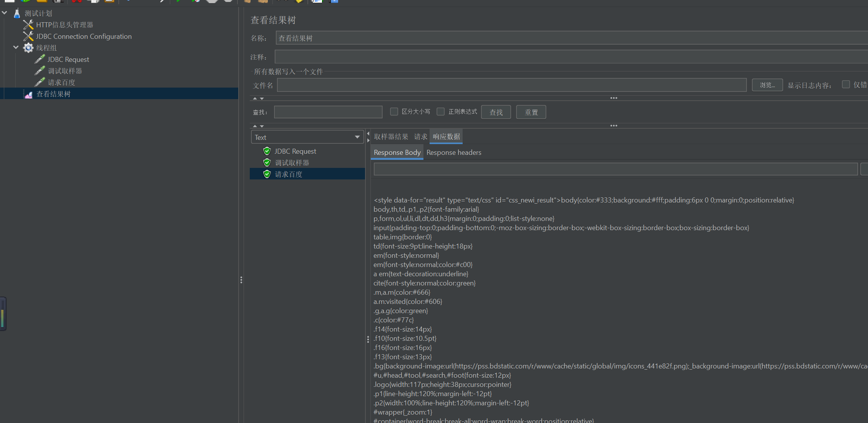The width and height of the screenshot is (868, 423).
Task: Collapse the 测试计划 root node
Action: (4, 13)
